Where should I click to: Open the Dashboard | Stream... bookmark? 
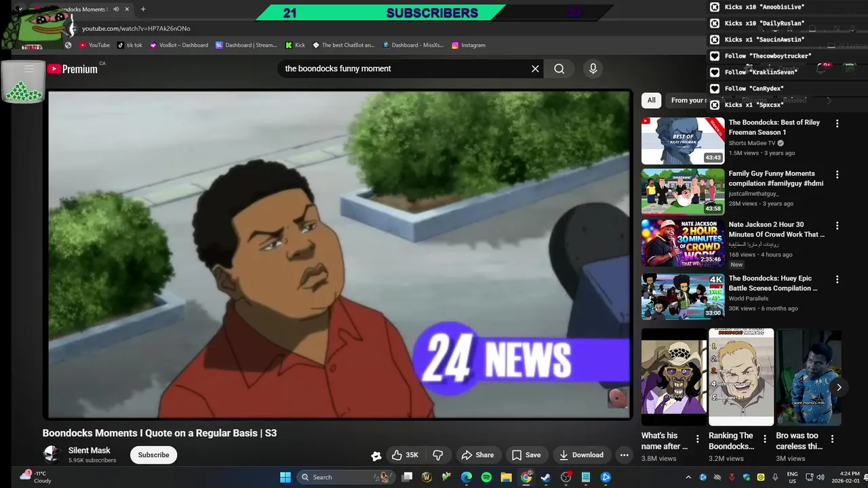pos(246,45)
